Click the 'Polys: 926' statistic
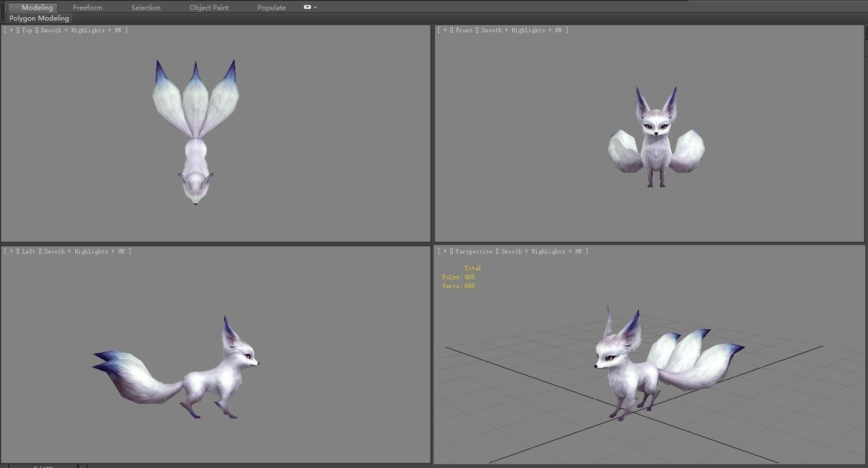The image size is (868, 468). 458,277
